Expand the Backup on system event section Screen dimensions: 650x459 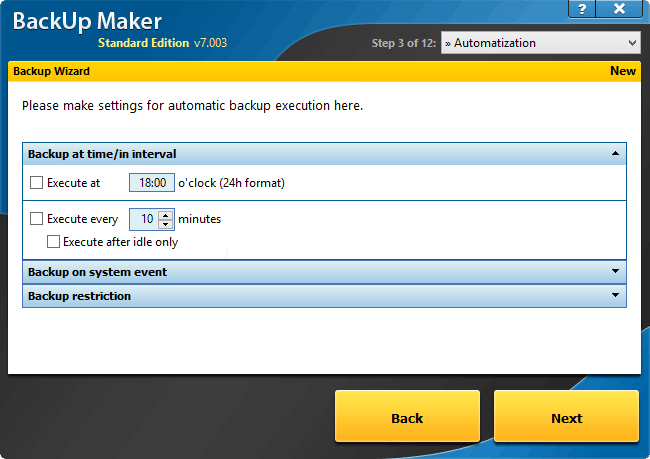(x=324, y=272)
